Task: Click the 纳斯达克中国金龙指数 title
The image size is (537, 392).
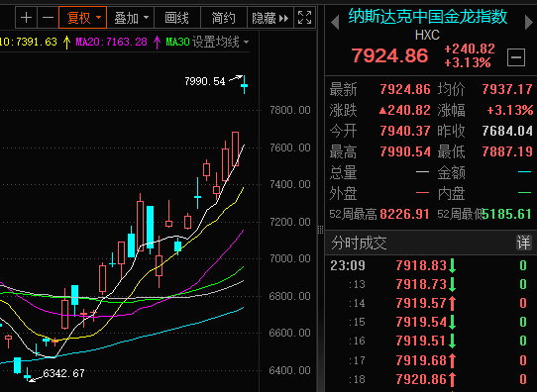Action: 428,16
